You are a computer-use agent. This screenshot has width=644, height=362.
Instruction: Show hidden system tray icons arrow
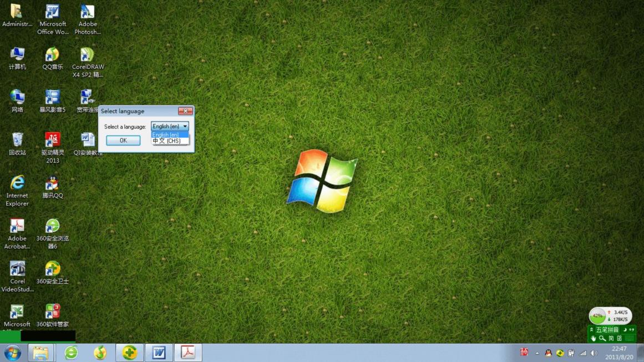tap(537, 353)
